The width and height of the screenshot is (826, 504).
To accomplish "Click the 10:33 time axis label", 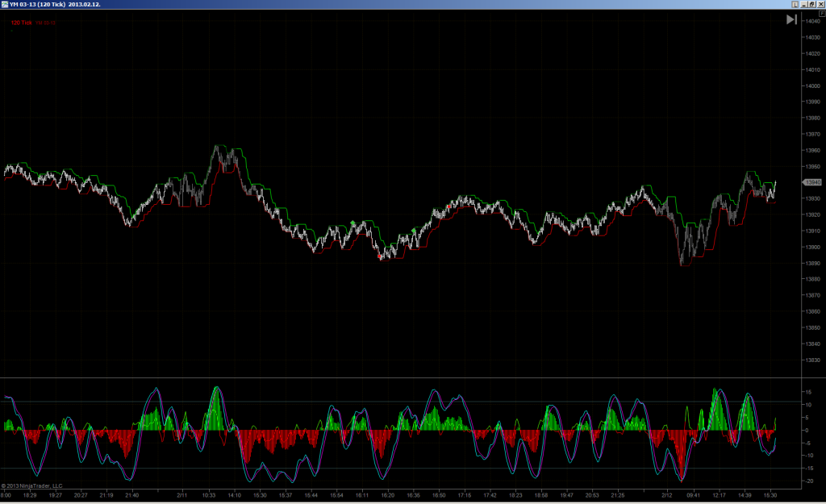I will click(x=209, y=495).
